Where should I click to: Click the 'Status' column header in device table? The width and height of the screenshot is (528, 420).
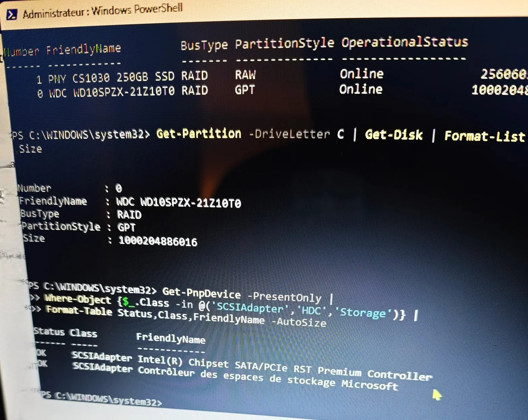pyautogui.click(x=49, y=331)
